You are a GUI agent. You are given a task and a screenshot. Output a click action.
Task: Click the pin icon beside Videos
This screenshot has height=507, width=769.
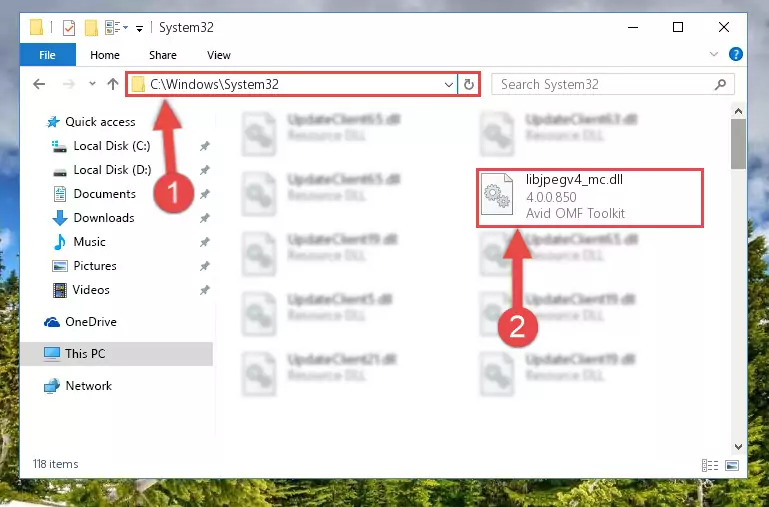pyautogui.click(x=205, y=290)
